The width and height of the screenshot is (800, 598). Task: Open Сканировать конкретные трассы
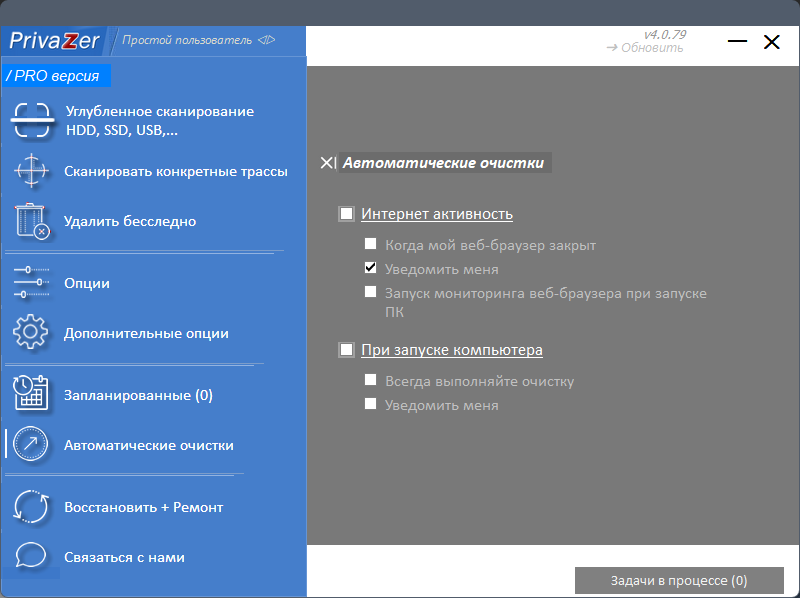tap(176, 171)
